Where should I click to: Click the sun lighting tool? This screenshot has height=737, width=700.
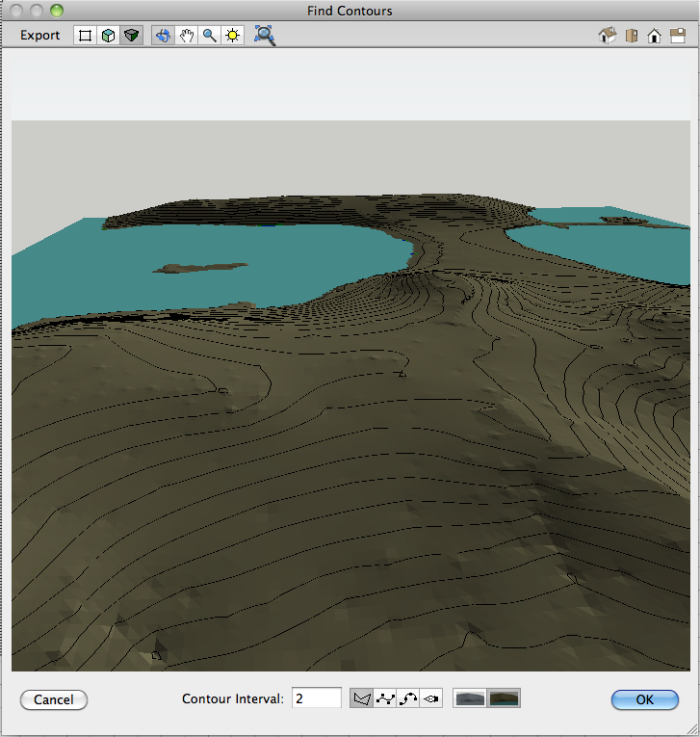(x=233, y=36)
